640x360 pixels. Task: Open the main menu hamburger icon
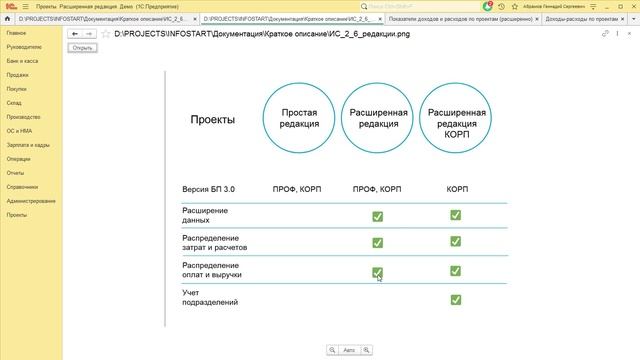click(x=25, y=7)
